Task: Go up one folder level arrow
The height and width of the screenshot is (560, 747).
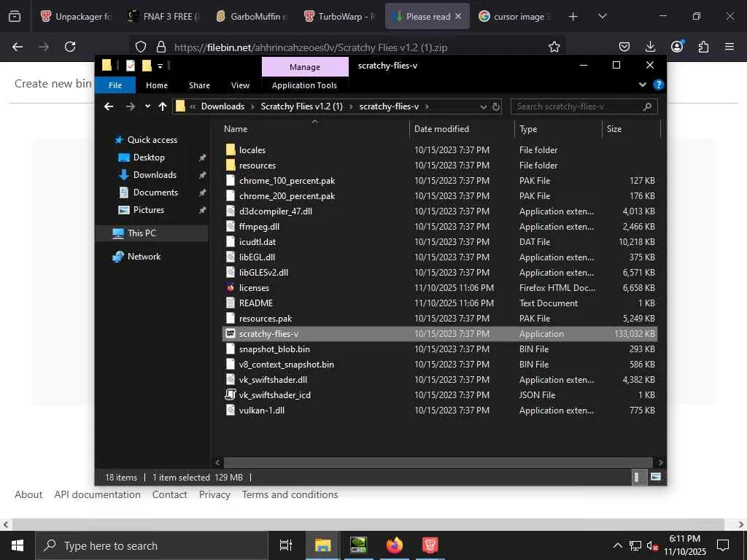Action: [163, 106]
